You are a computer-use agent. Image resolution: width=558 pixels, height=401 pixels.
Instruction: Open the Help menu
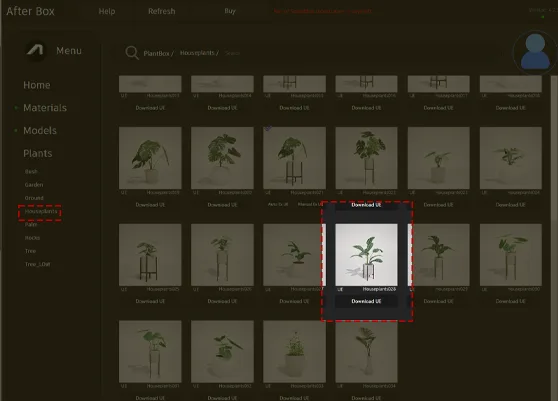(107, 11)
